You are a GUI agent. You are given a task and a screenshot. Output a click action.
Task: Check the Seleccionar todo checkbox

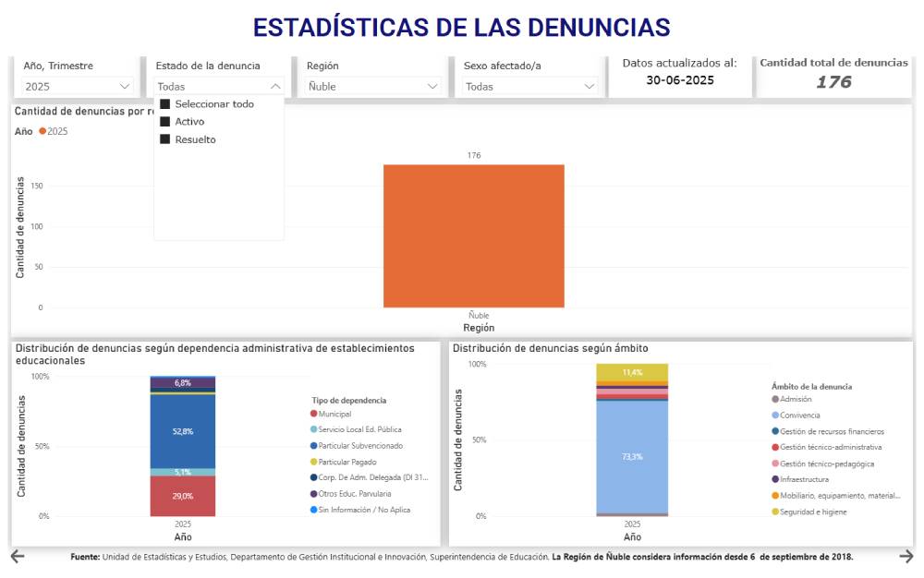tap(165, 104)
